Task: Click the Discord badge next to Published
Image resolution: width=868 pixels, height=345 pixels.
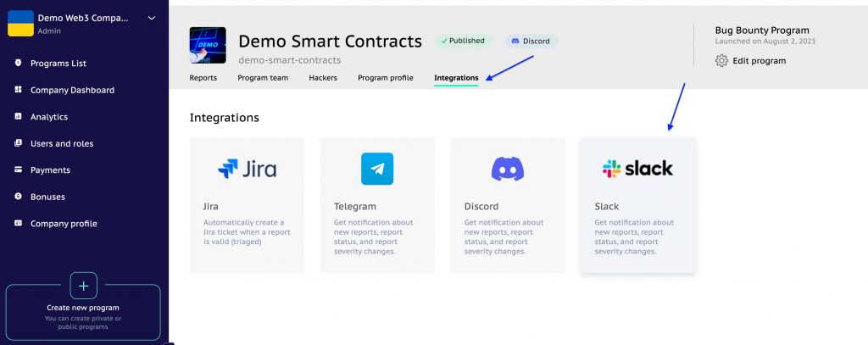Action: (x=531, y=41)
